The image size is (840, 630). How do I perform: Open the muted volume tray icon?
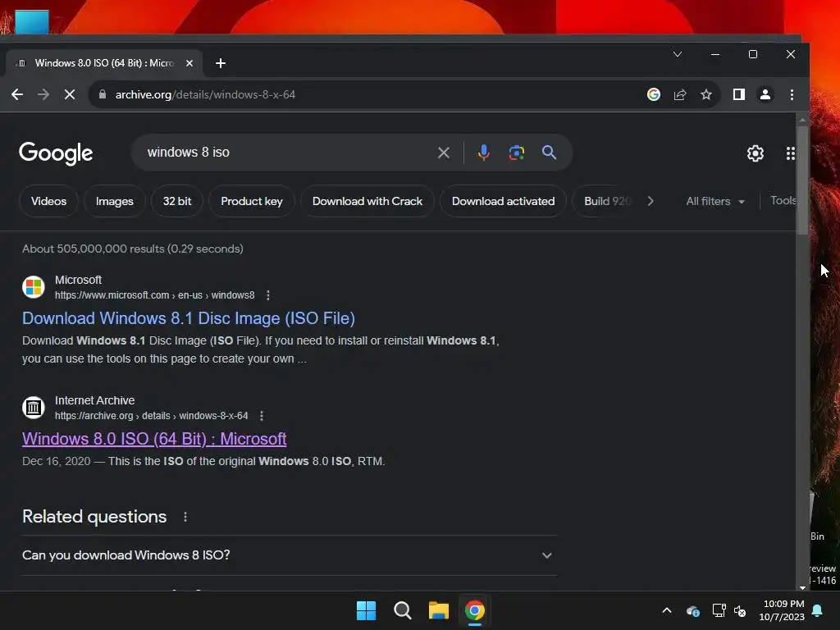tap(740, 610)
